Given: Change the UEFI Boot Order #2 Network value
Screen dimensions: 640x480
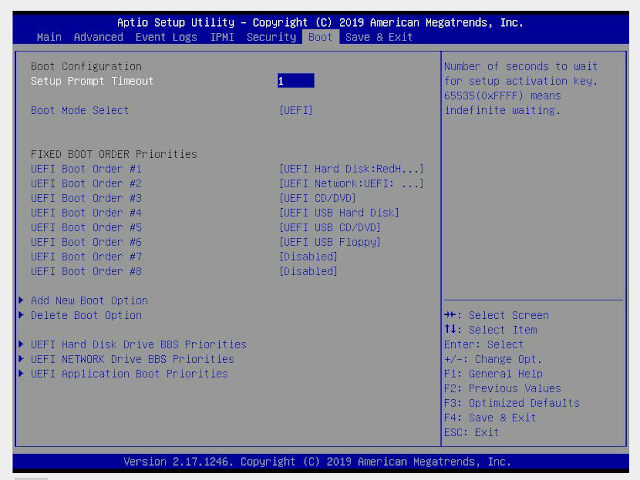Looking at the screenshot, I should click(x=351, y=183).
